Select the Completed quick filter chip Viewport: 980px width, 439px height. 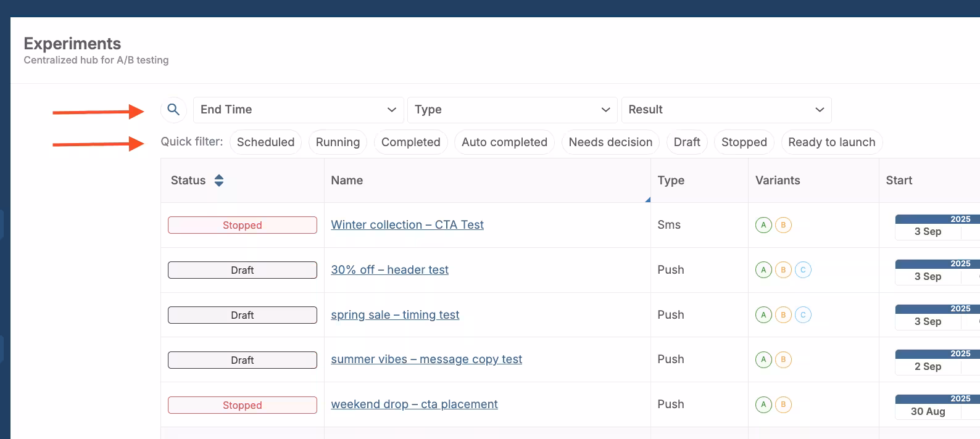[x=410, y=142]
